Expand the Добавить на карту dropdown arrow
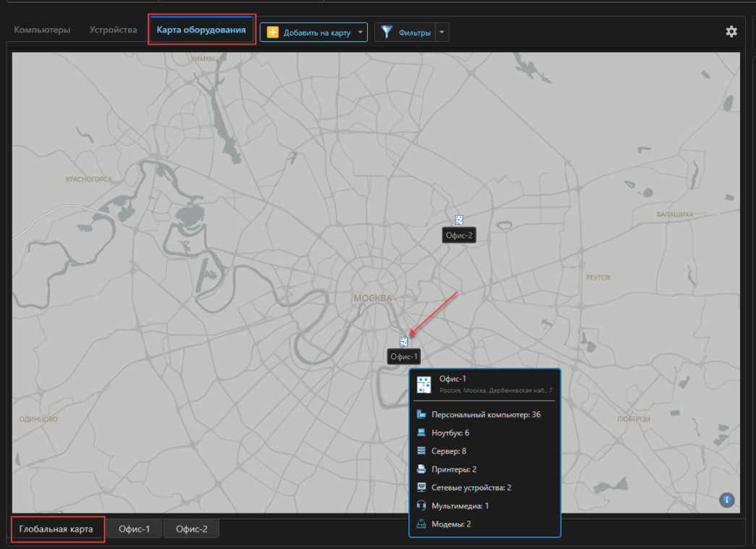 tap(360, 33)
